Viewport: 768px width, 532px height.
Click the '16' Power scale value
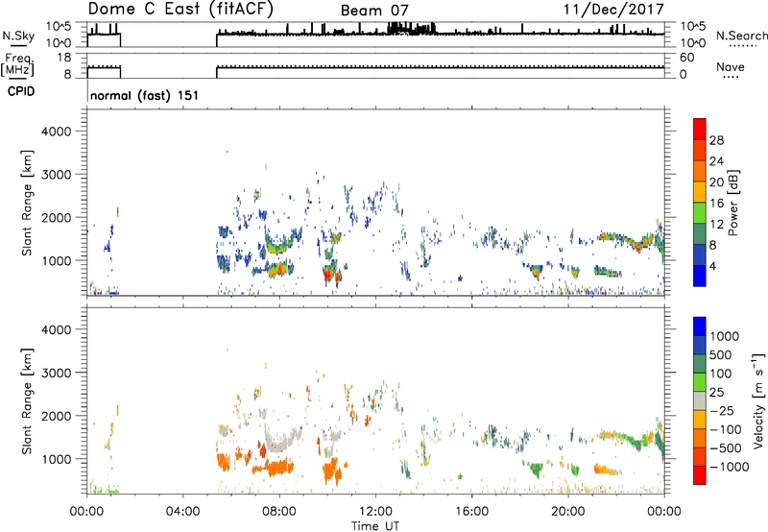pyautogui.click(x=716, y=204)
